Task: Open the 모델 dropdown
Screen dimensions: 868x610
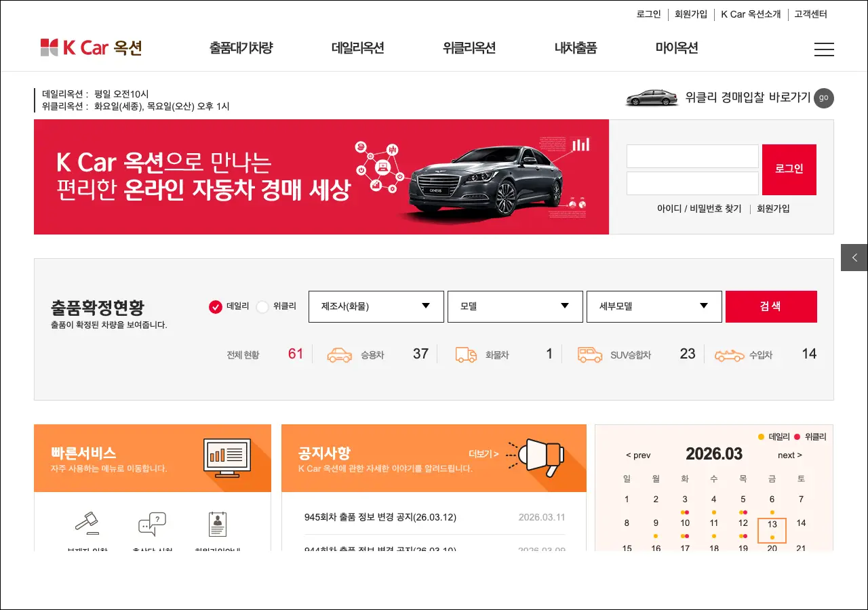Action: coord(515,306)
